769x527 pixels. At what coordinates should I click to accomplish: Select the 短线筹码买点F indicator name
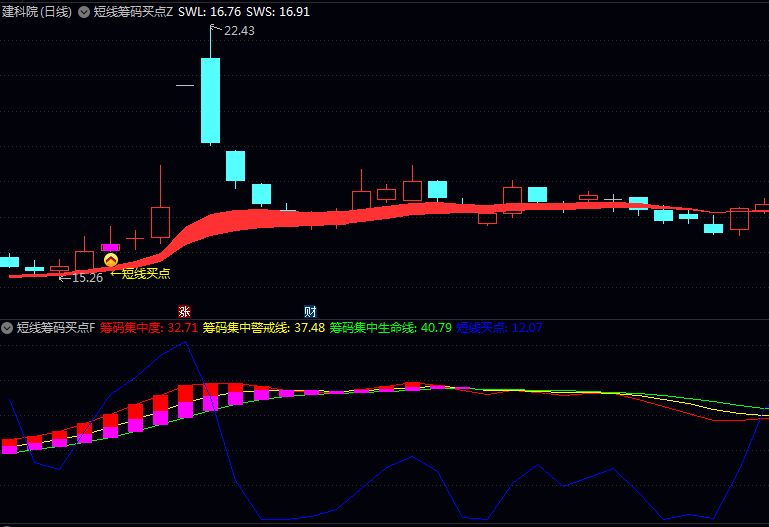coord(56,328)
